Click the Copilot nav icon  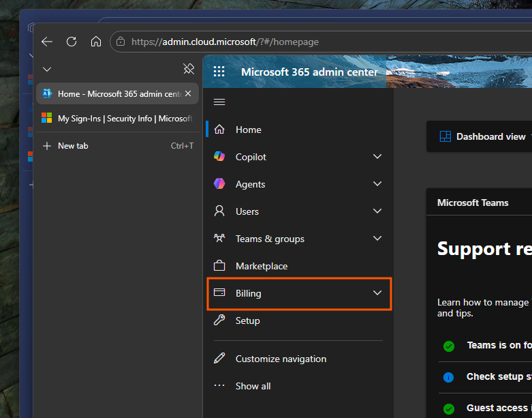(x=219, y=157)
